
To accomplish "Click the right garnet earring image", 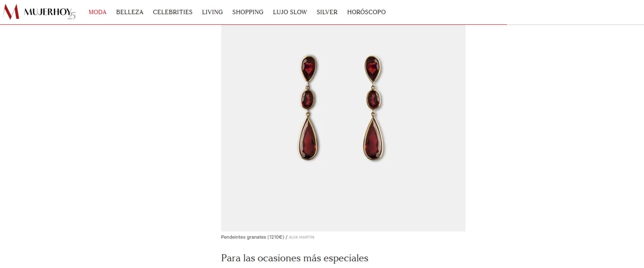I will (x=373, y=108).
